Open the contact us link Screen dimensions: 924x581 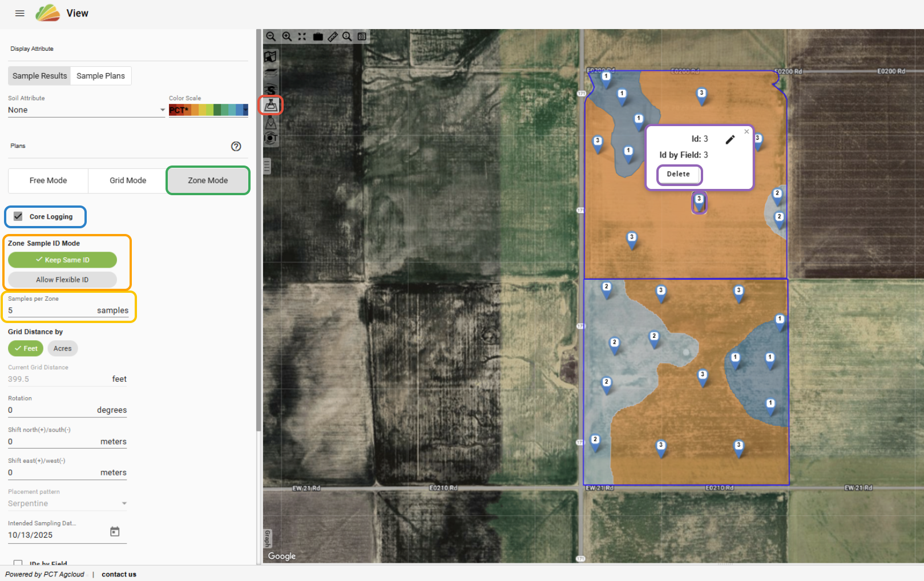119,574
